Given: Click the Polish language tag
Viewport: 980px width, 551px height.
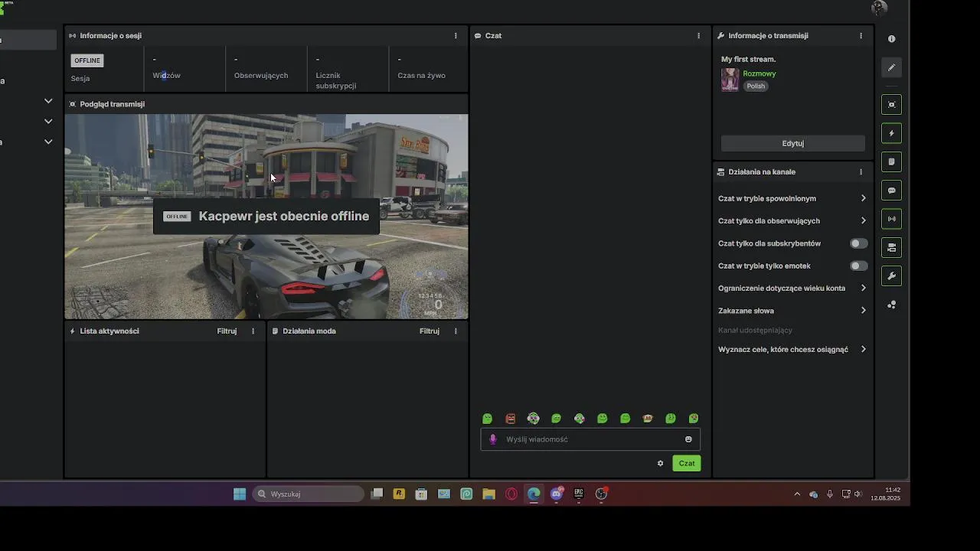Looking at the screenshot, I should pyautogui.click(x=756, y=86).
